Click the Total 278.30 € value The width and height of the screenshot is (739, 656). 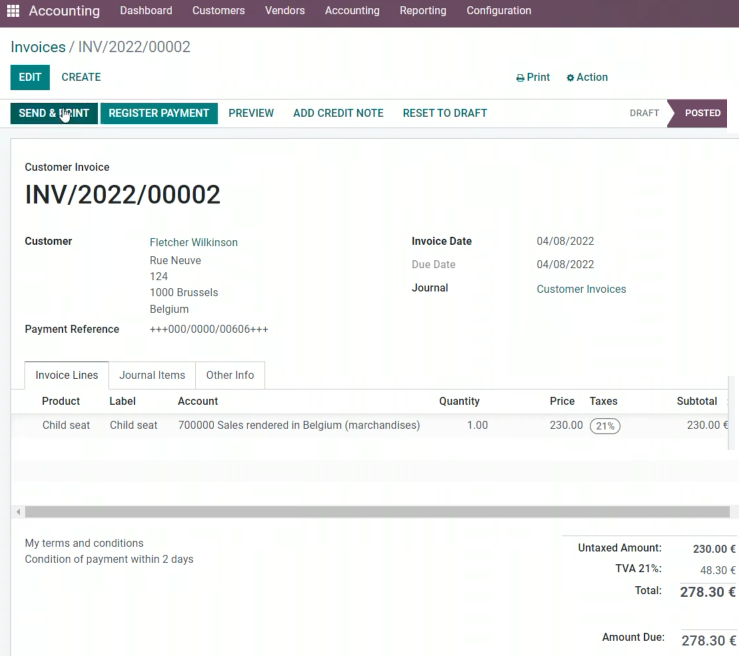point(707,592)
